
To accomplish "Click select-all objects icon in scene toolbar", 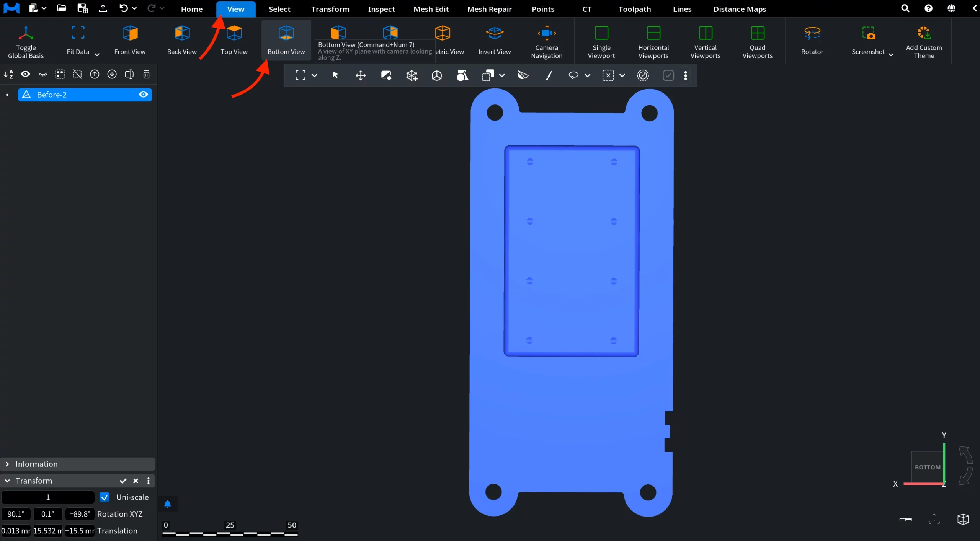I will [x=60, y=74].
